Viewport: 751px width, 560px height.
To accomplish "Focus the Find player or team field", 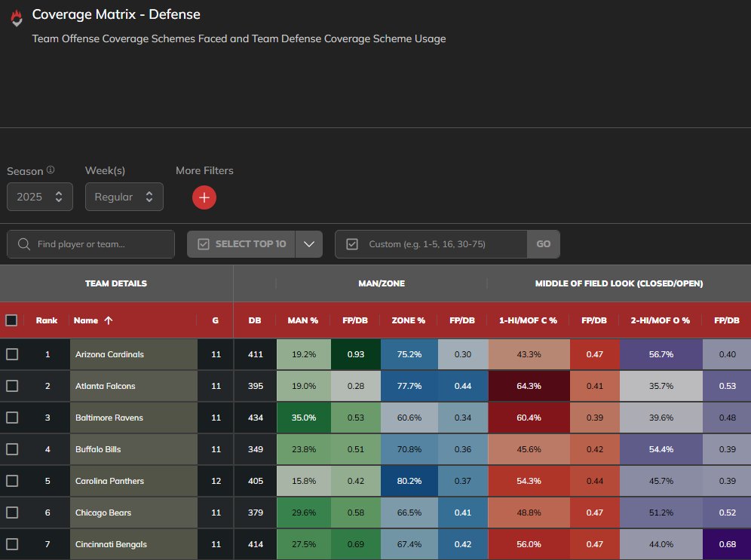I will [x=91, y=244].
